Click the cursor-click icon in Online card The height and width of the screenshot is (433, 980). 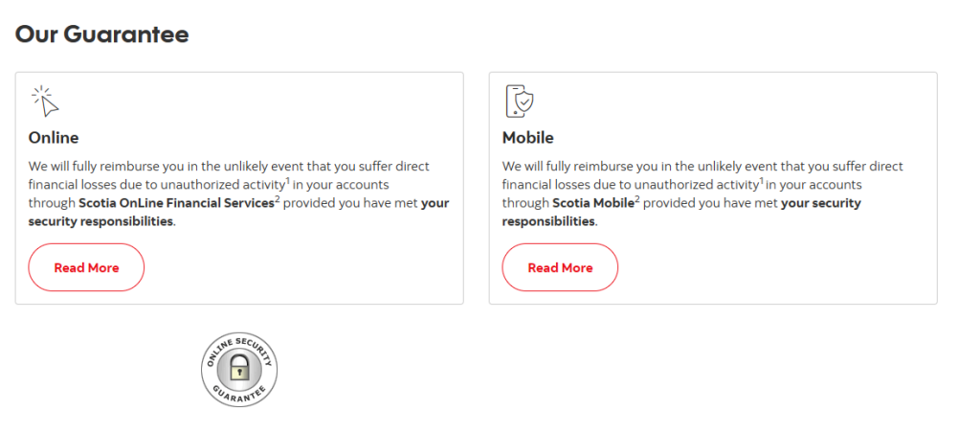click(45, 102)
